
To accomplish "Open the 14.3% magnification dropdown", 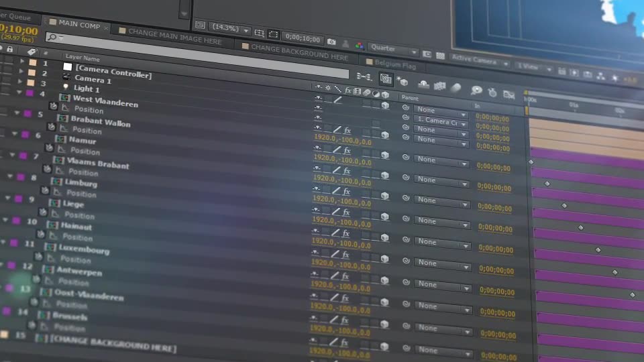I will 229,28.
